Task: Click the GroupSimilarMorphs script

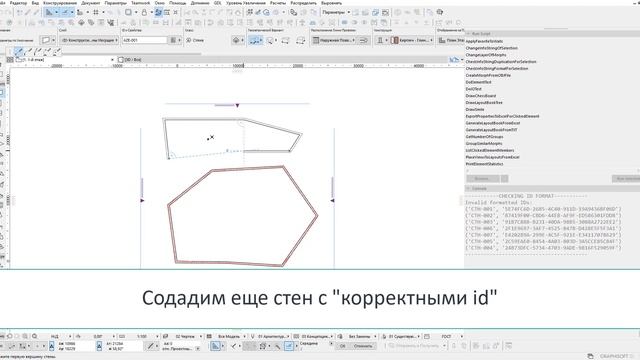Action: point(484,143)
